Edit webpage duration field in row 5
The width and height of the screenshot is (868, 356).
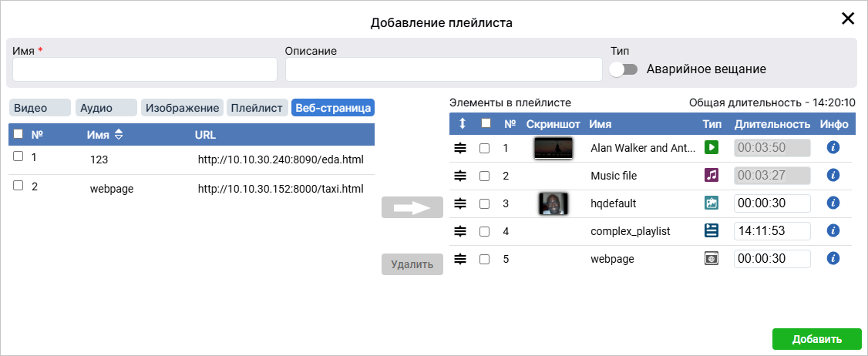click(x=772, y=259)
